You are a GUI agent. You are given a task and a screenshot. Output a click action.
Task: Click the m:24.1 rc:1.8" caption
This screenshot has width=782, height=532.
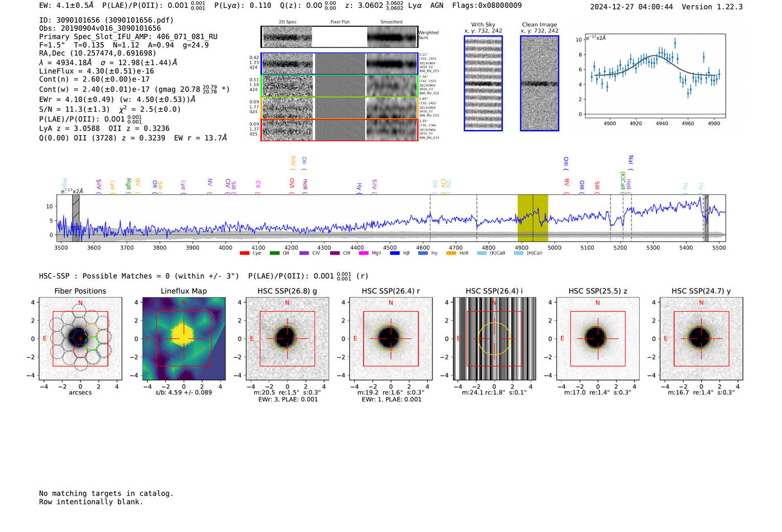(494, 392)
